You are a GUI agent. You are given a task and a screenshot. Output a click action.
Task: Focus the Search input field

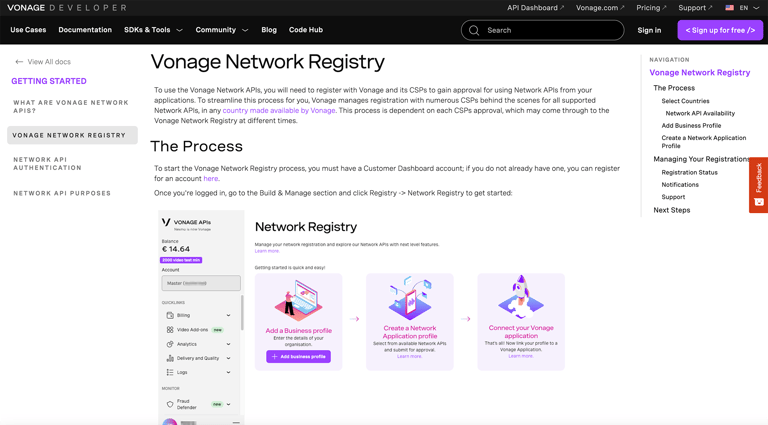543,30
